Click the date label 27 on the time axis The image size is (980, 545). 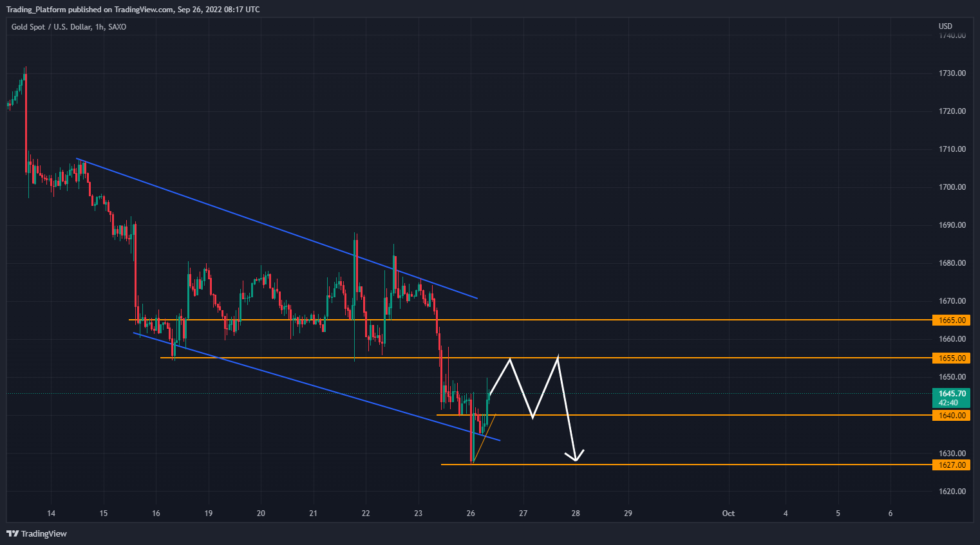pyautogui.click(x=523, y=513)
